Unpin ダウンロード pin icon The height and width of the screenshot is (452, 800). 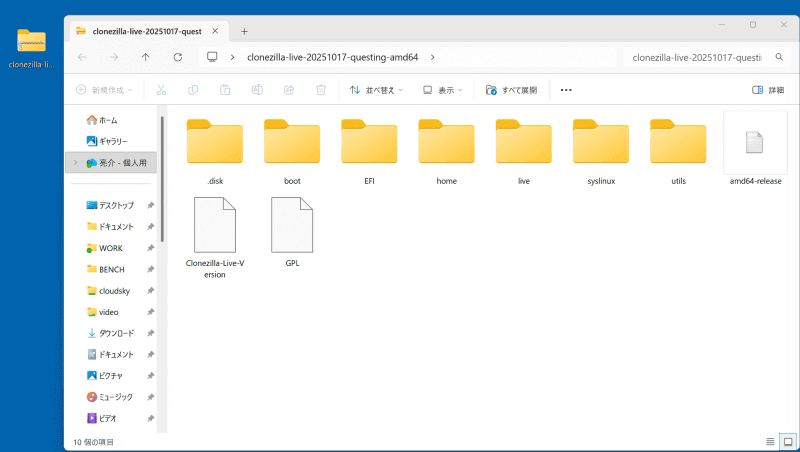pos(151,333)
